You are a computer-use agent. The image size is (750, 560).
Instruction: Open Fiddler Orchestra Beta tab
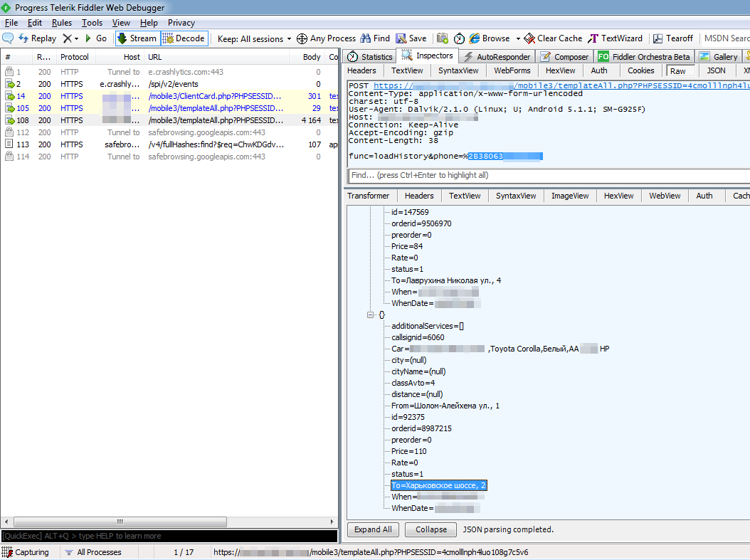click(x=644, y=56)
